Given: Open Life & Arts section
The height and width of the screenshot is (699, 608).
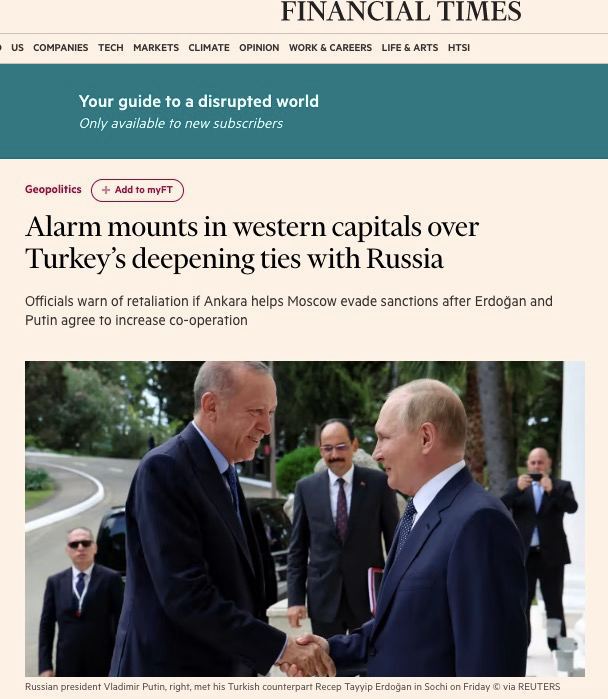Looking at the screenshot, I should [410, 48].
